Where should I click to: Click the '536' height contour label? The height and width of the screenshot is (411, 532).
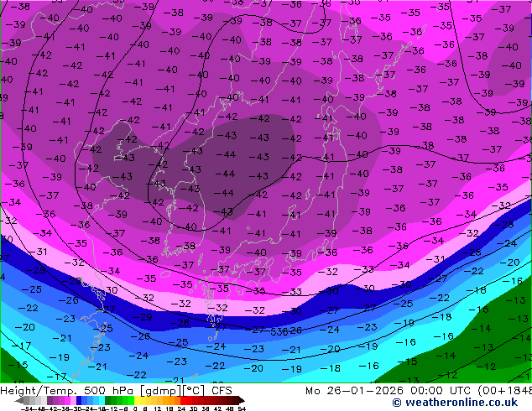coord(279,332)
